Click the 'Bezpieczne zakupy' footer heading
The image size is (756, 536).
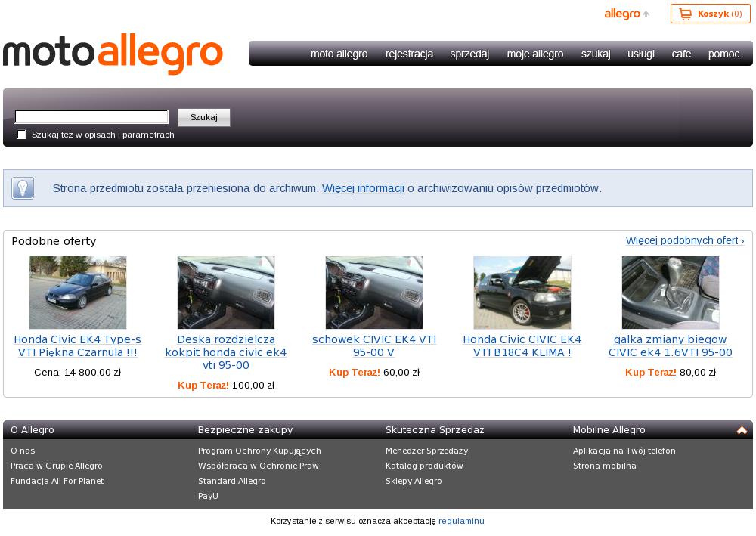[246, 430]
